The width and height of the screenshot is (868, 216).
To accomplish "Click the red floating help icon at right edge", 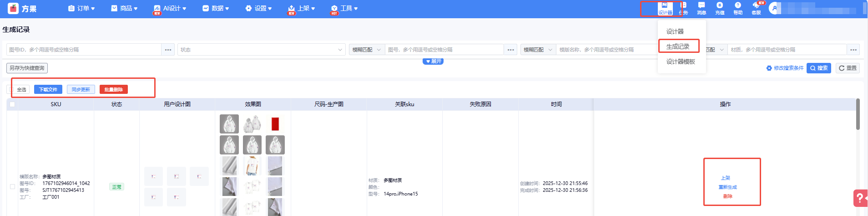I will click(860, 198).
